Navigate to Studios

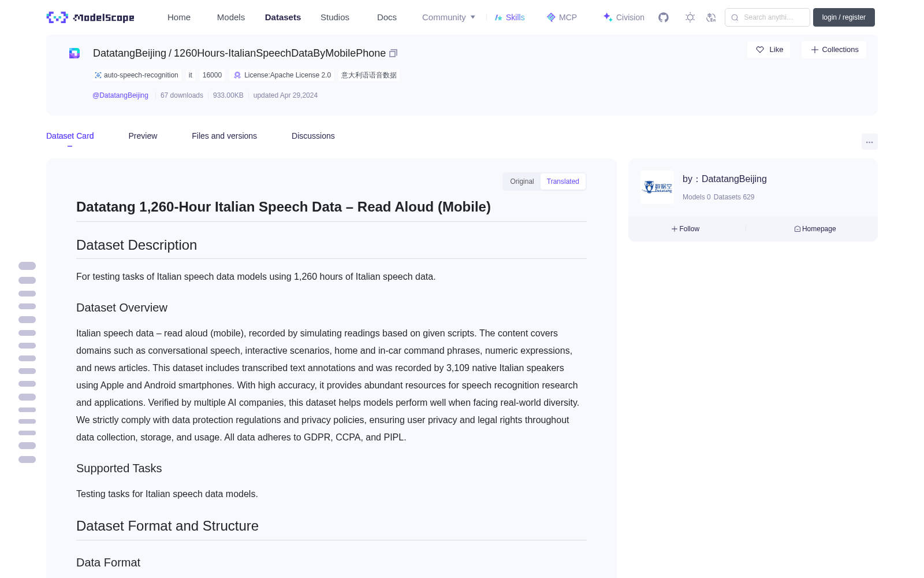click(x=335, y=17)
